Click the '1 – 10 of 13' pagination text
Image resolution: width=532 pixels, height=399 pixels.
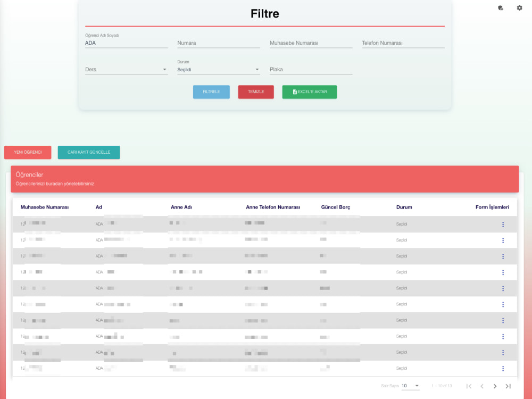[x=442, y=386]
